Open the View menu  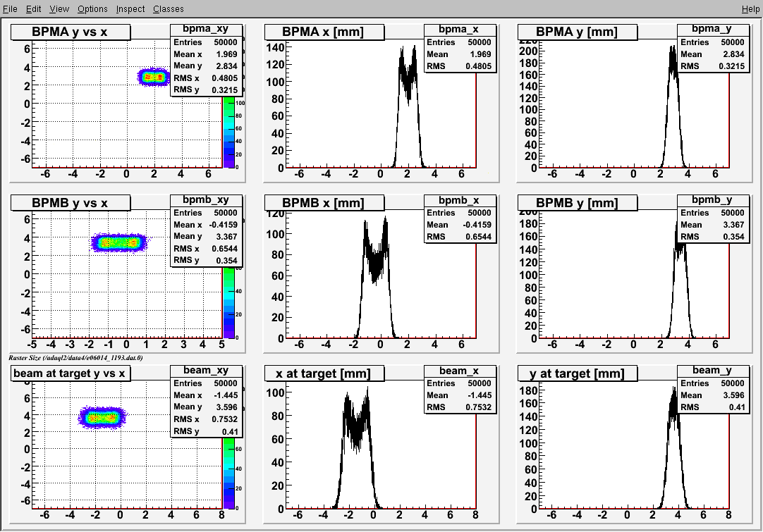pos(59,8)
